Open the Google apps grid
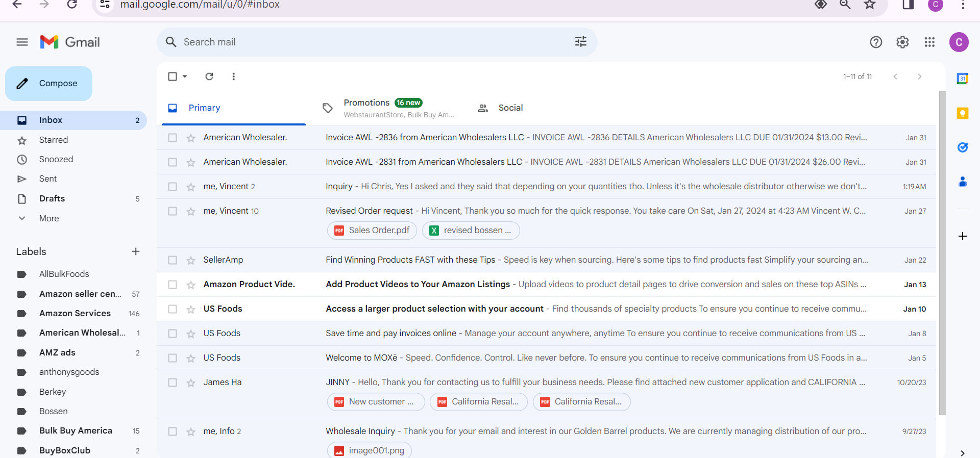The width and height of the screenshot is (980, 458). 929,42
